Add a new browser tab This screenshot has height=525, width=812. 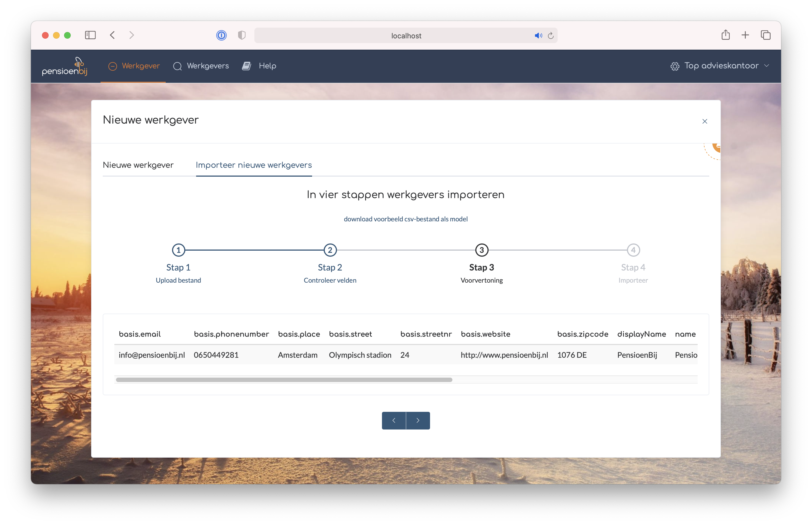click(745, 35)
